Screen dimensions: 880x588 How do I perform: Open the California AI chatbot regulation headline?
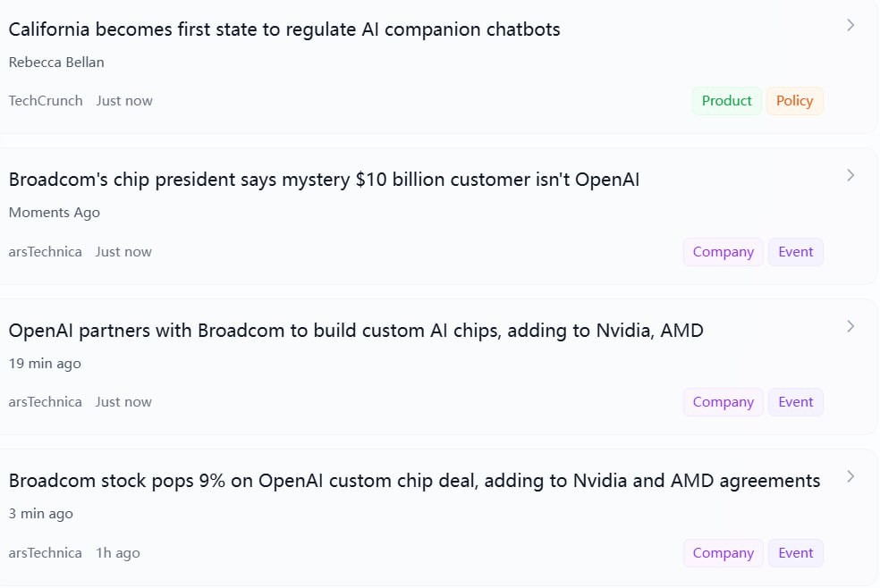click(x=283, y=29)
